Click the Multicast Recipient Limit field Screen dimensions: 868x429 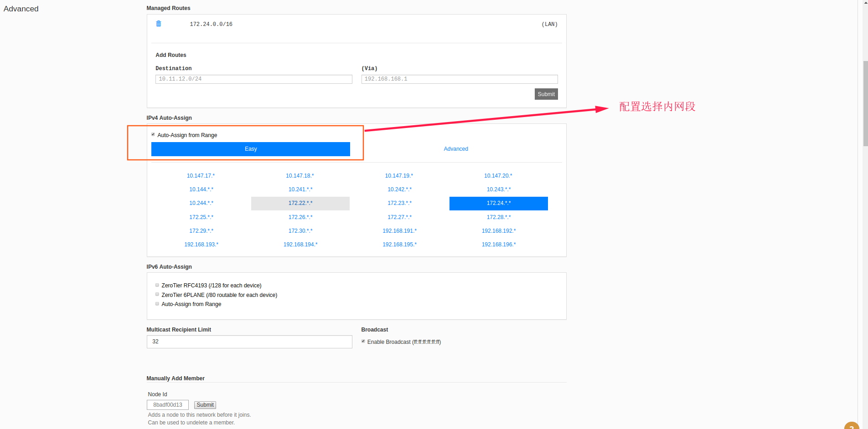[249, 342]
